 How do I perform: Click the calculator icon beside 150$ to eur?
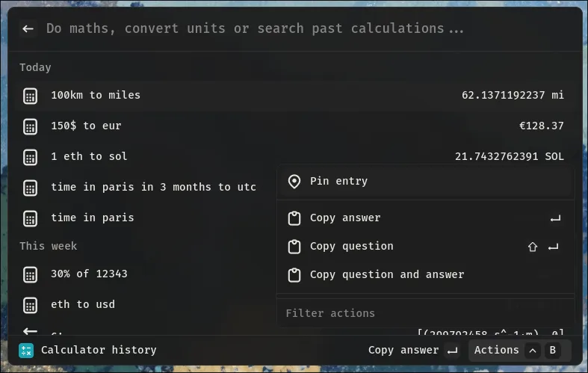[x=30, y=126]
